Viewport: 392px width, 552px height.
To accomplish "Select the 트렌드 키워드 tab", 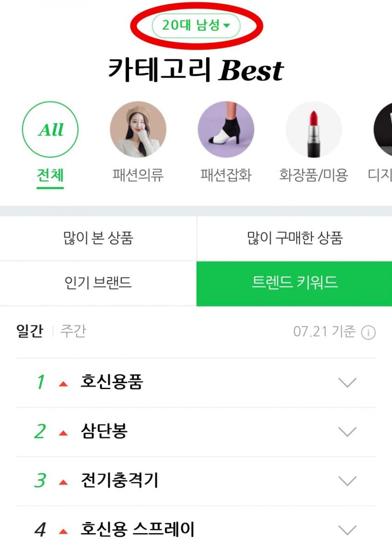I will tap(295, 282).
